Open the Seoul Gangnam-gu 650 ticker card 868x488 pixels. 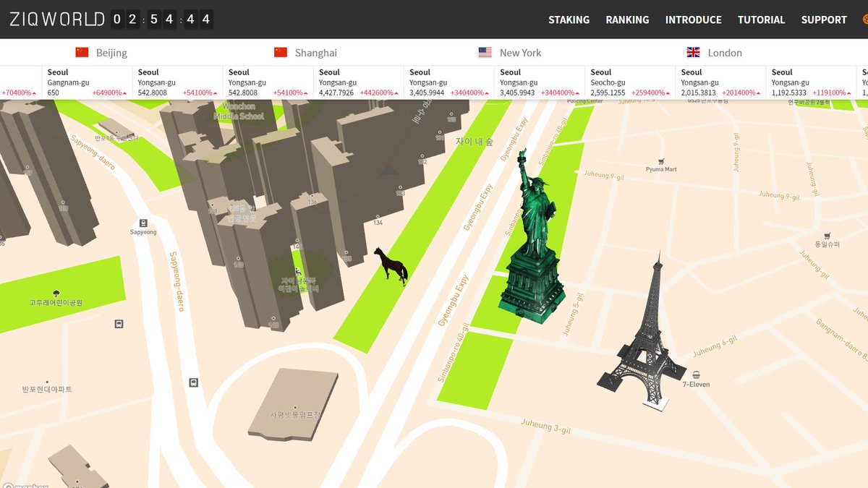87,82
